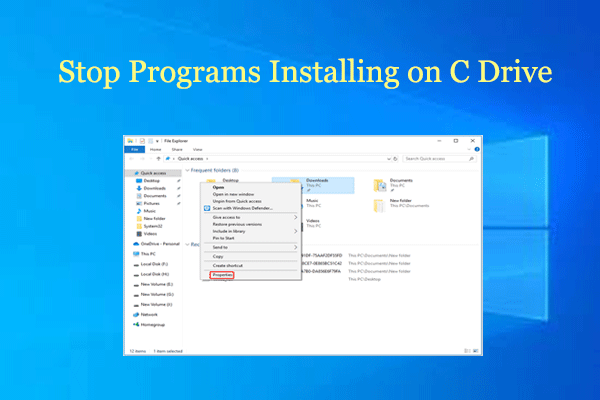
Task: Click the This PC monitor icon in sidebar
Action: (x=136, y=254)
